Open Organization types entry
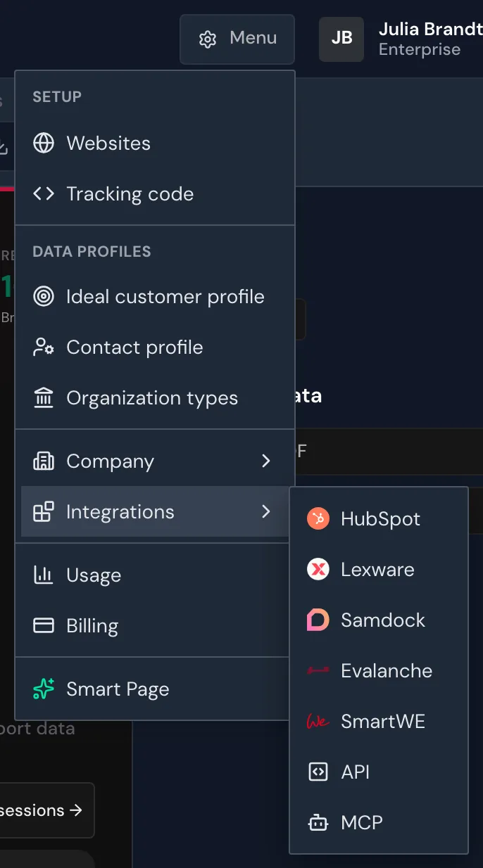 [x=155, y=398]
